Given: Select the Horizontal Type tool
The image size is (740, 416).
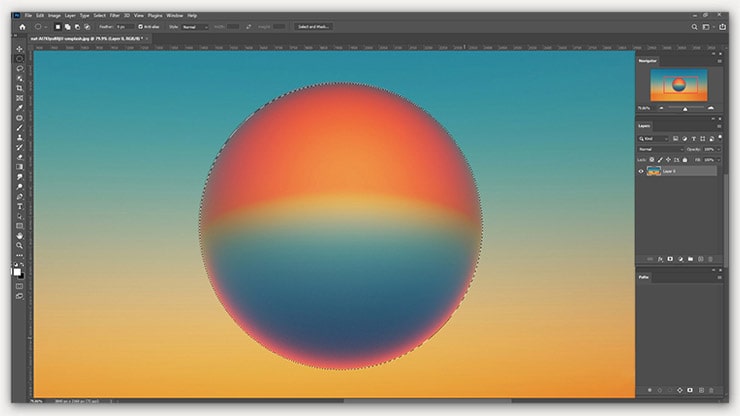Looking at the screenshot, I should coord(20,206).
